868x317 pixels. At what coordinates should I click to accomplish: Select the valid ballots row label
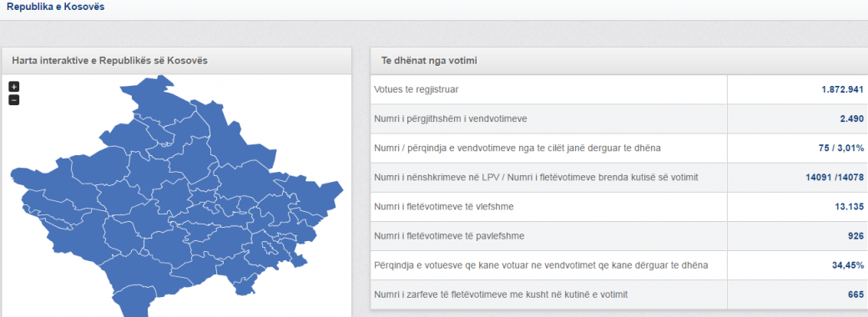[x=444, y=206]
